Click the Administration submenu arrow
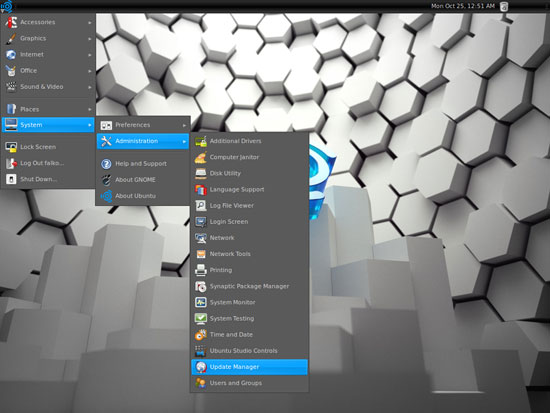 pos(184,141)
